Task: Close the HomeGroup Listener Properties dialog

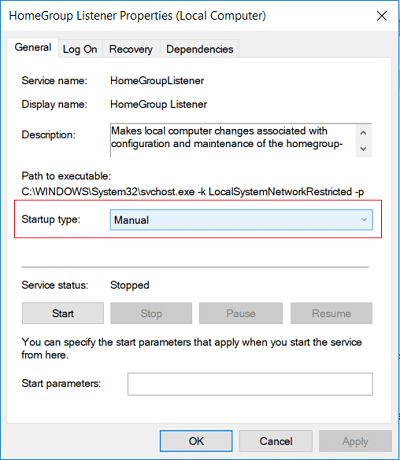Action: (382, 16)
